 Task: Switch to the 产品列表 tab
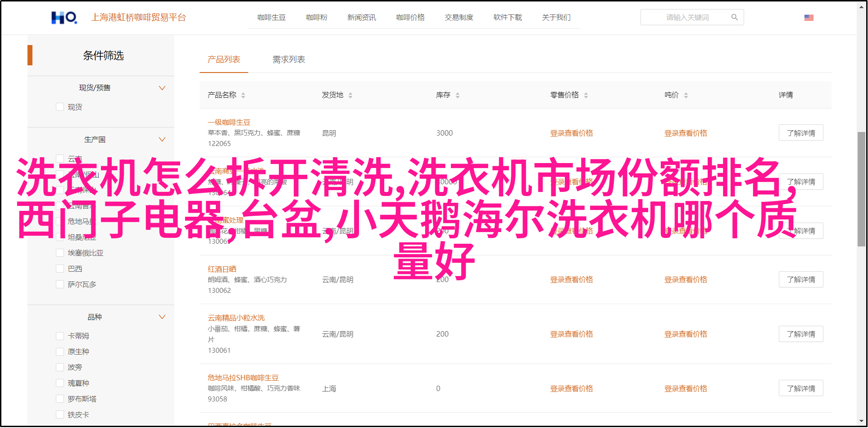coord(224,59)
